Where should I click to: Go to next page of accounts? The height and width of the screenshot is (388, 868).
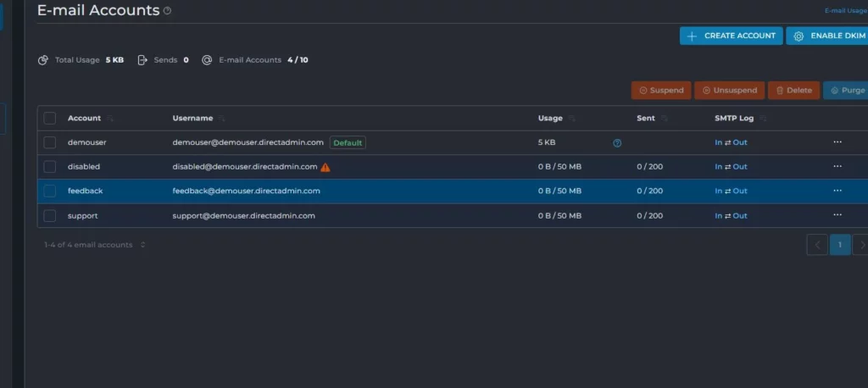(861, 245)
